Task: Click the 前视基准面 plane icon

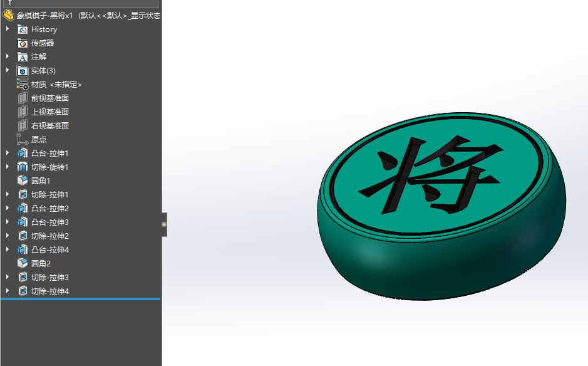Action: (23, 98)
